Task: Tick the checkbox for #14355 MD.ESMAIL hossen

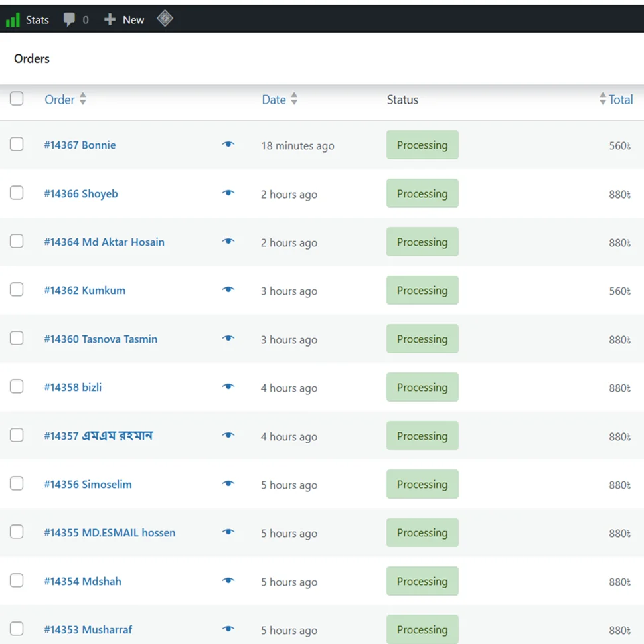Action: tap(17, 532)
